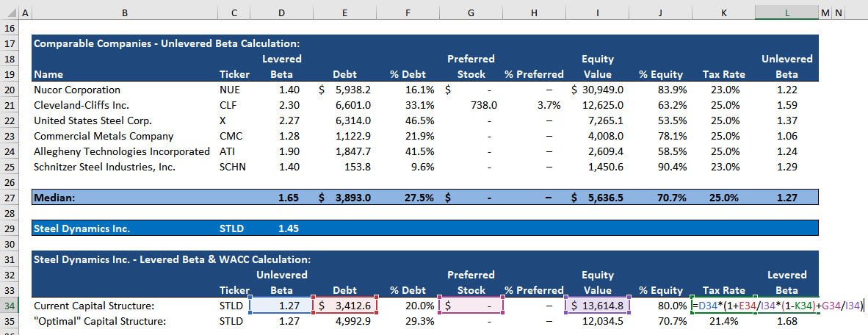The width and height of the screenshot is (868, 335).
Task: Select the SCHN ticker cell
Action: click(232, 167)
